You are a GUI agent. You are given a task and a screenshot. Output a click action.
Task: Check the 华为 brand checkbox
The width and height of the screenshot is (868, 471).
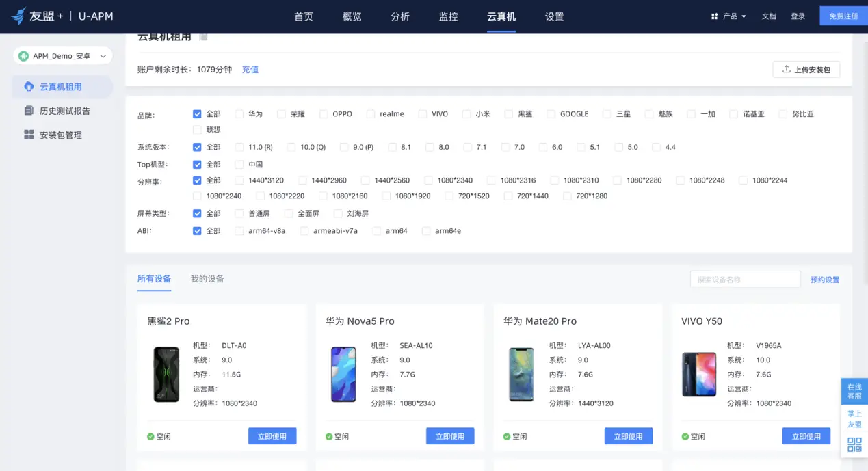(x=239, y=114)
